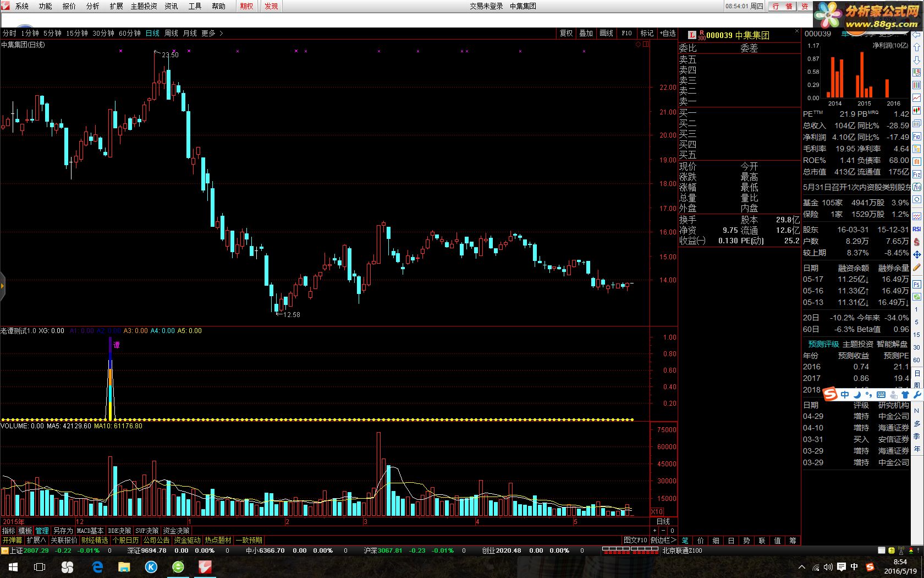Click the 期权 button in menu bar
The height and width of the screenshot is (578, 924).
click(x=247, y=6)
